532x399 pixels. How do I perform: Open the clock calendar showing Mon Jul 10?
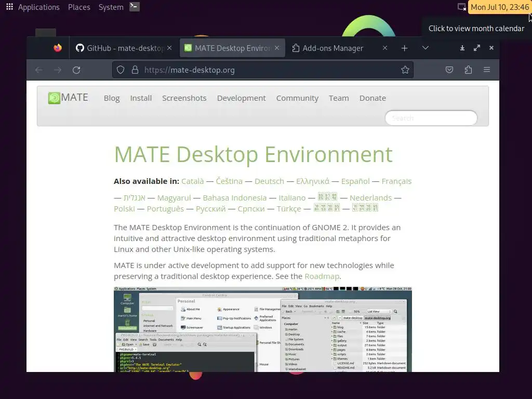(499, 7)
